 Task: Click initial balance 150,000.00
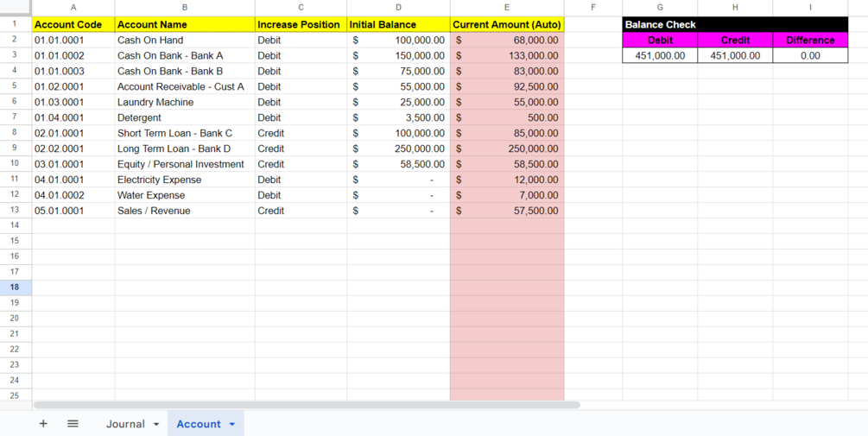(398, 56)
